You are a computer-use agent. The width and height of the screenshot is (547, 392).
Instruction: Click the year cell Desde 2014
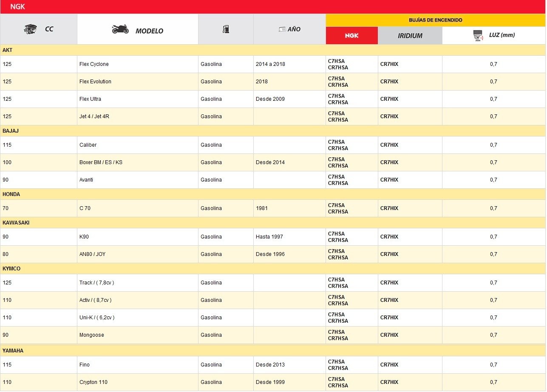click(x=290, y=162)
